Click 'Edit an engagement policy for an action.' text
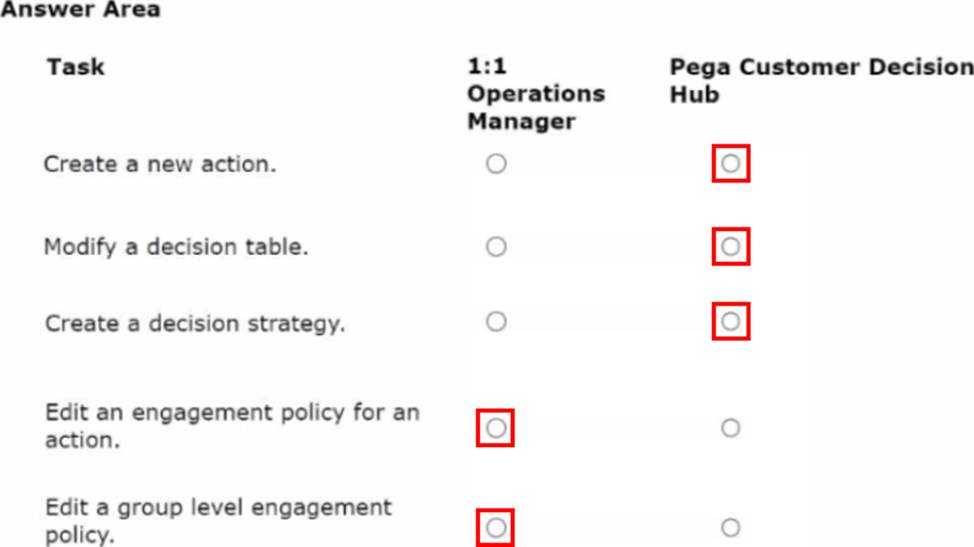Image resolution: width=974 pixels, height=547 pixels. [232, 426]
